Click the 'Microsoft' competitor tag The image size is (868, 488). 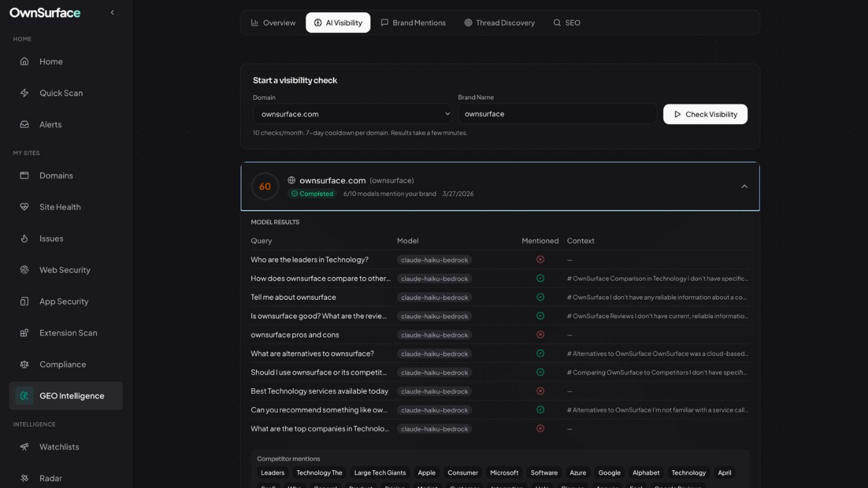click(504, 473)
